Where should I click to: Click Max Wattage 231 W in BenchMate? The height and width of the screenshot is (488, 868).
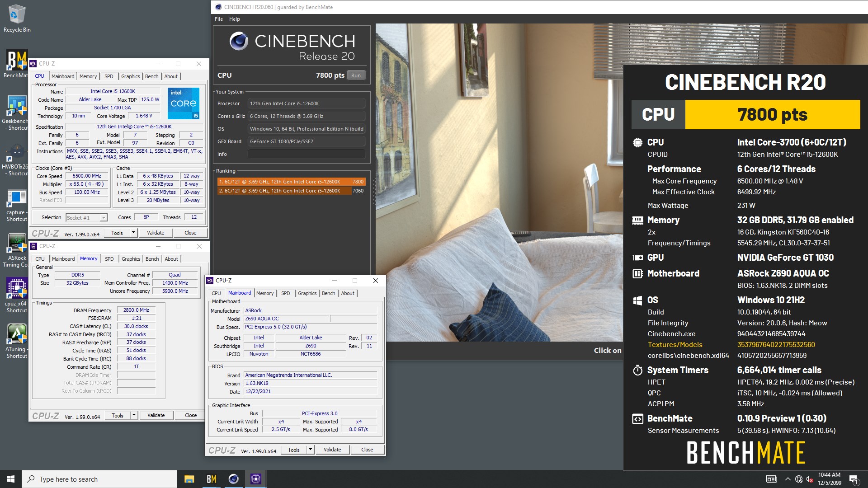pos(745,206)
